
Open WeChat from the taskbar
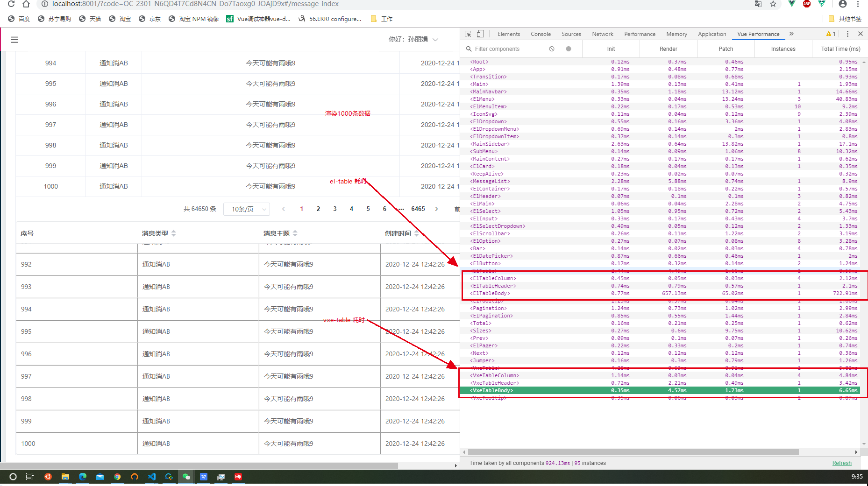[186, 477]
